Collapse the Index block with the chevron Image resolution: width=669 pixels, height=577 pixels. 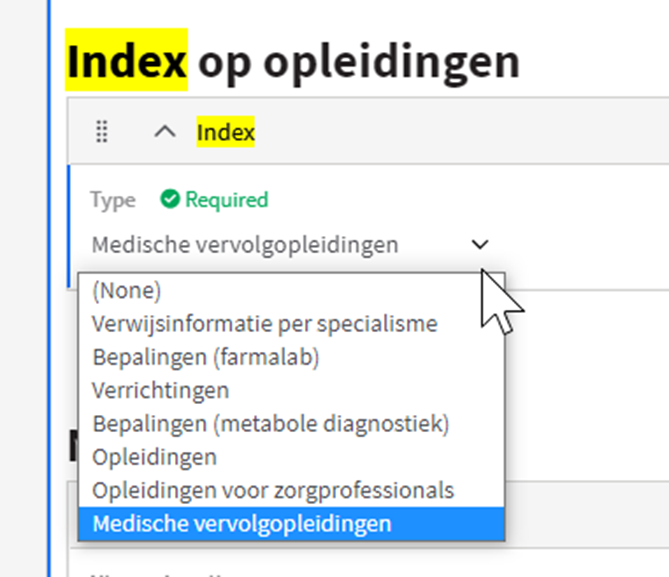click(x=166, y=131)
